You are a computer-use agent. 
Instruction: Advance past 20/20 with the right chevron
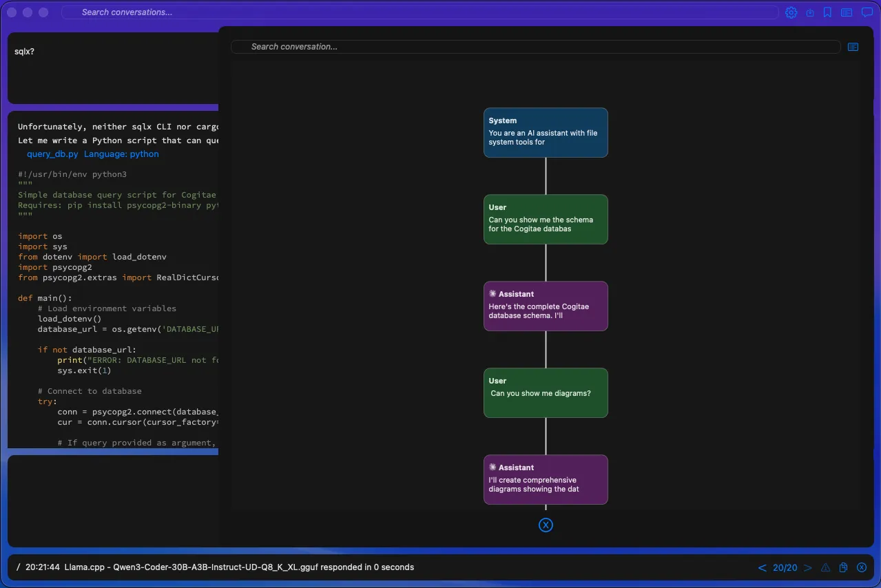tap(807, 567)
